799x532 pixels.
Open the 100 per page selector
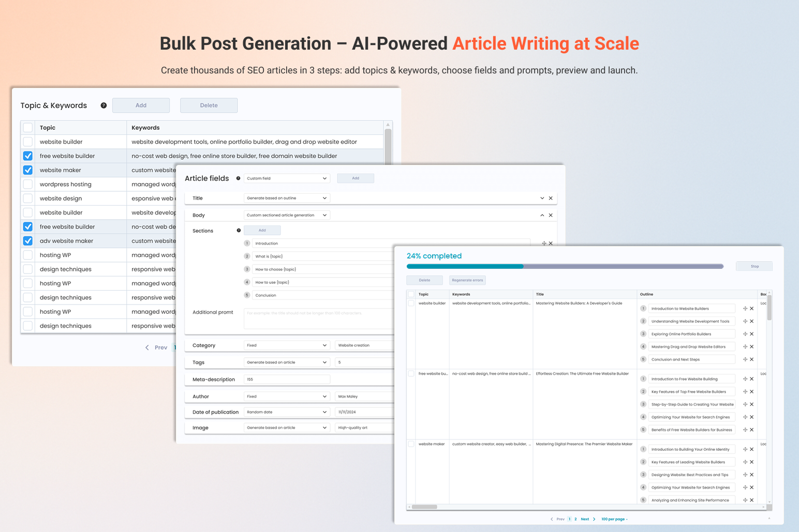[x=614, y=519]
